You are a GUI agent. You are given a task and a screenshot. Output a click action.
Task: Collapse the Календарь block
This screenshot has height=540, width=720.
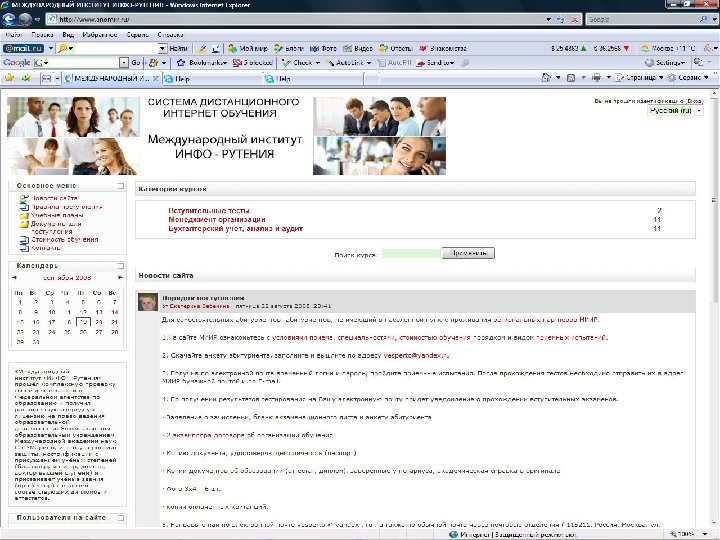click(x=120, y=266)
